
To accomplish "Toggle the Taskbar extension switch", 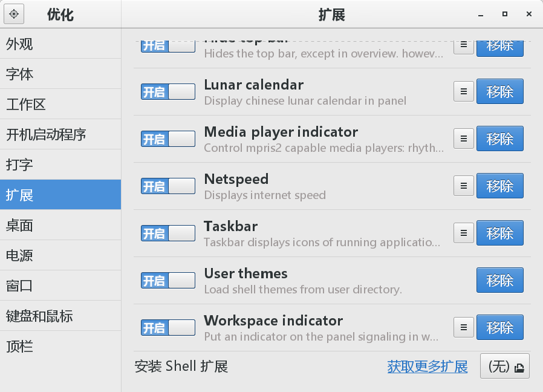I will (x=168, y=233).
